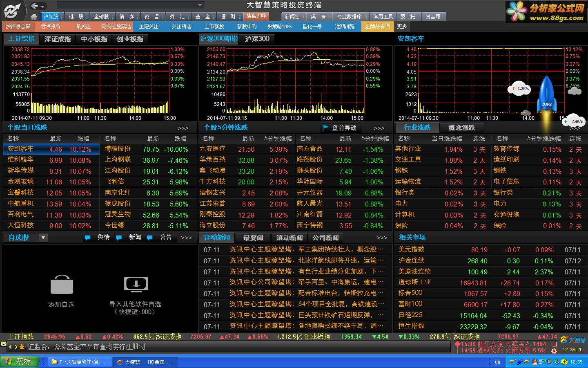Click the Dazhihui logo icon at top-left
Viewport: 588px width, 368px height.
(13, 10)
